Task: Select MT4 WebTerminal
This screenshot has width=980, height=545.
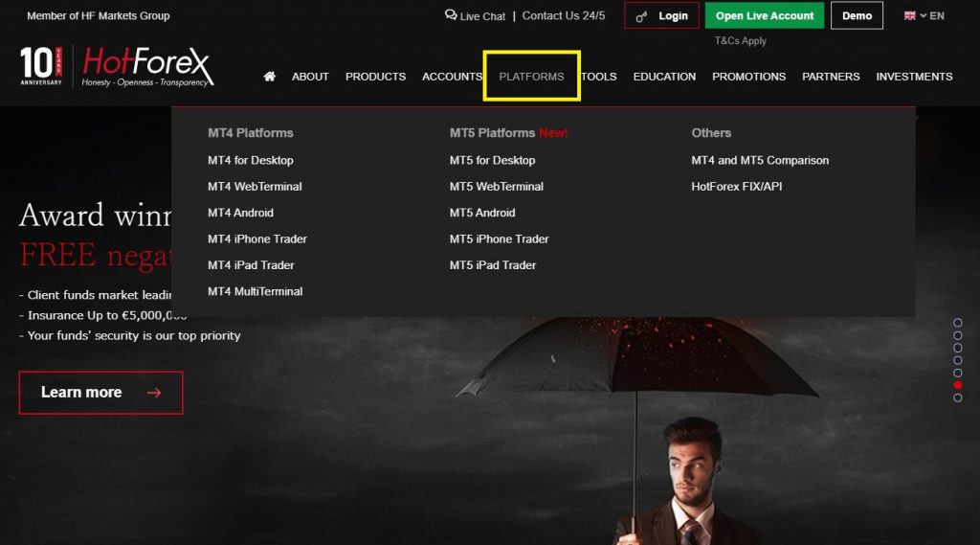Action: [255, 187]
